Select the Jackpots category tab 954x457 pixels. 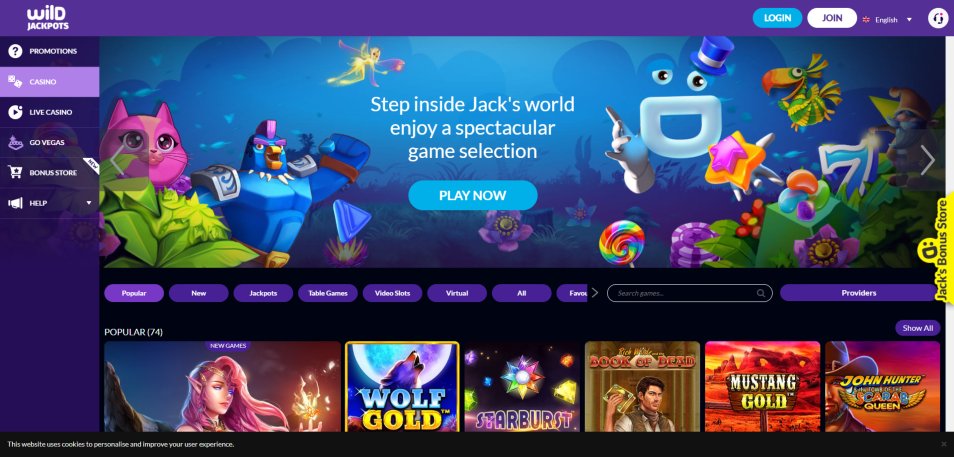(x=263, y=293)
